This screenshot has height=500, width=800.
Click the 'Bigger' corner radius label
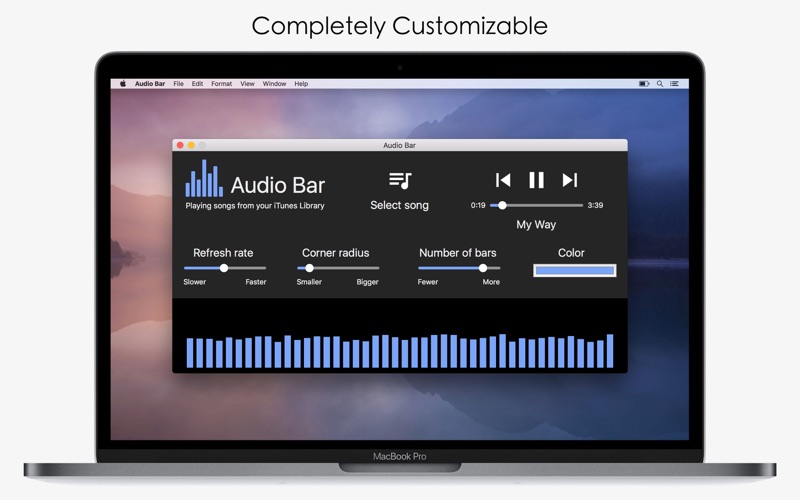click(x=367, y=282)
